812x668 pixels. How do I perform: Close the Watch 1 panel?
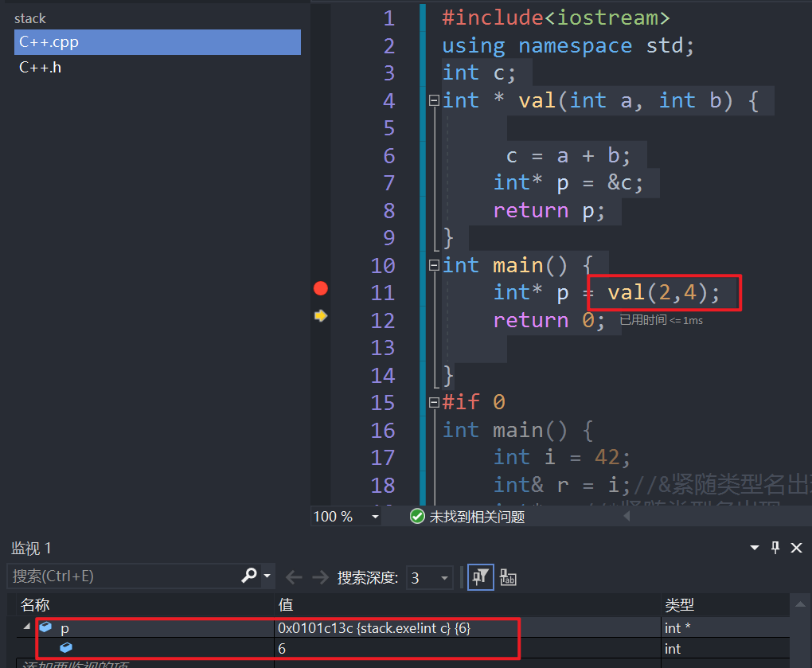click(x=795, y=548)
